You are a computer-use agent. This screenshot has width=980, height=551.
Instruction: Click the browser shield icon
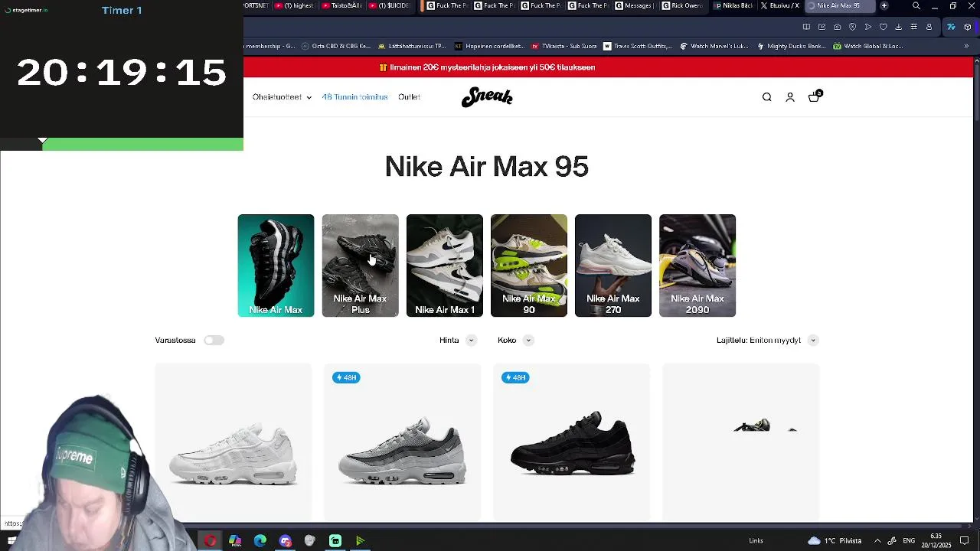click(852, 27)
